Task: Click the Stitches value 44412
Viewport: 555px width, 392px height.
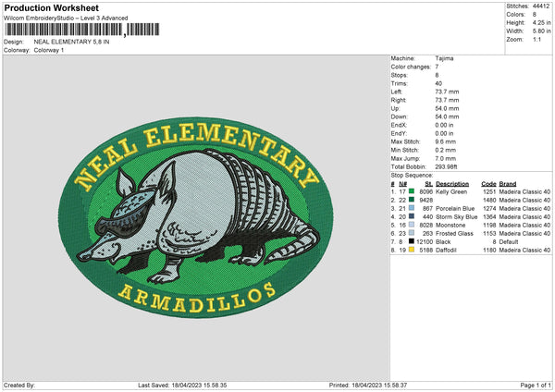Action: 541,6
